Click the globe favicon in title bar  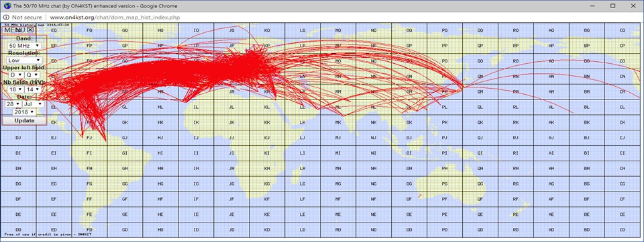point(7,6)
